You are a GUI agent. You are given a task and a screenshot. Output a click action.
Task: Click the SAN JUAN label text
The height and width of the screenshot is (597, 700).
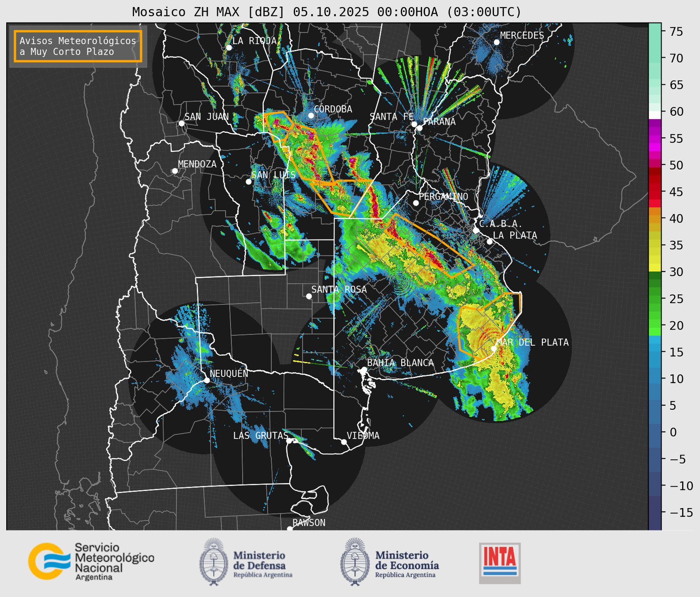pyautogui.click(x=206, y=117)
